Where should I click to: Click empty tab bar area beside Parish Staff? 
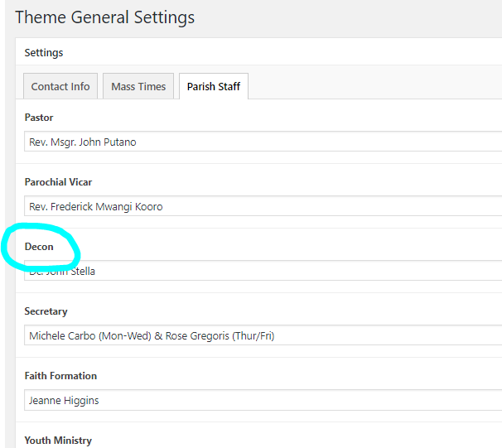373,87
